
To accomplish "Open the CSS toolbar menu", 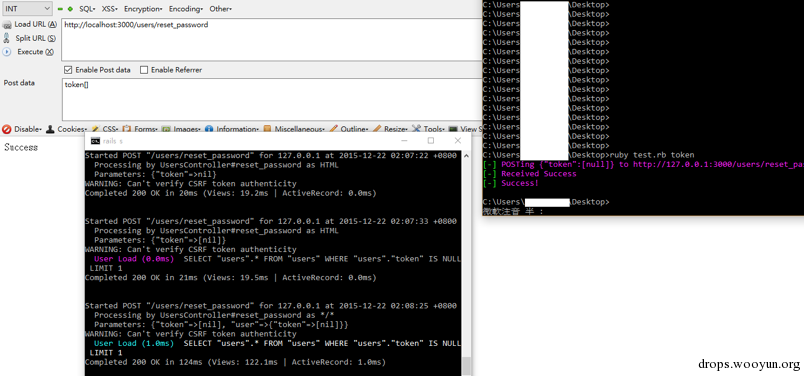I will click(110, 128).
